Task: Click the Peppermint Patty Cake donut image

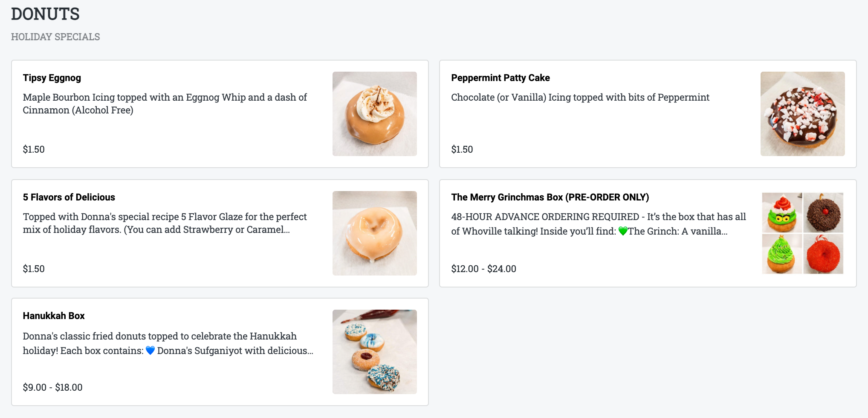Action: coord(802,113)
